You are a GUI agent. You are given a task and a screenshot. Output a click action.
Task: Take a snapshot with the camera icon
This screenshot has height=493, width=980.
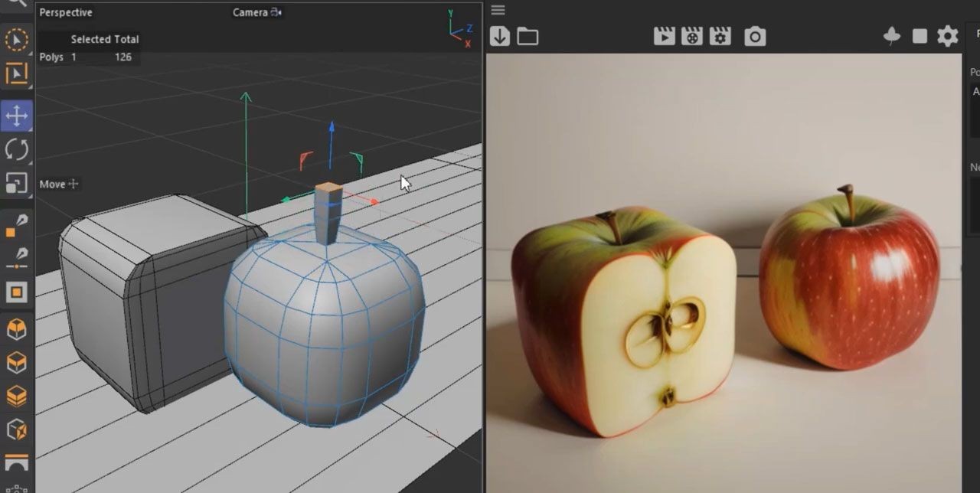click(755, 36)
